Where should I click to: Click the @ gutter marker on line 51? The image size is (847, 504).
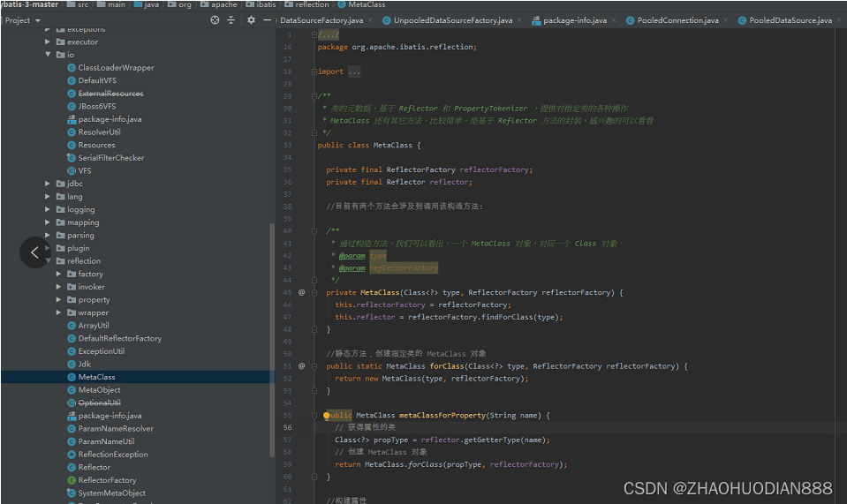pyautogui.click(x=301, y=365)
